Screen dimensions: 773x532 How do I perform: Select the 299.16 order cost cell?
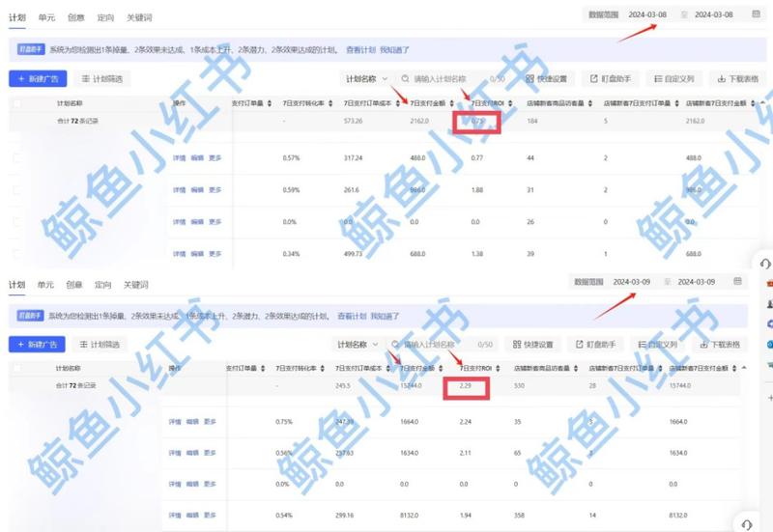[x=344, y=516]
